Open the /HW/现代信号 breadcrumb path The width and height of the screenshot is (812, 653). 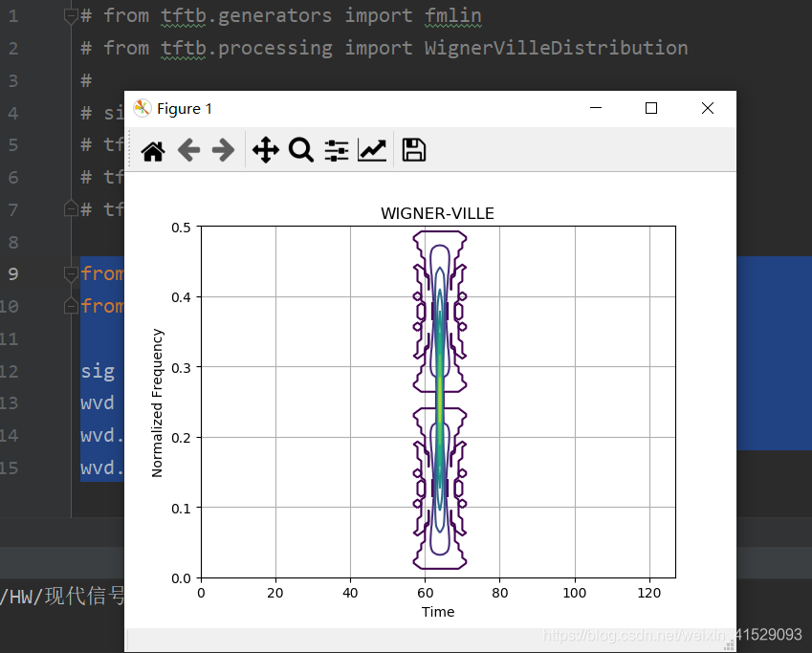point(57,595)
